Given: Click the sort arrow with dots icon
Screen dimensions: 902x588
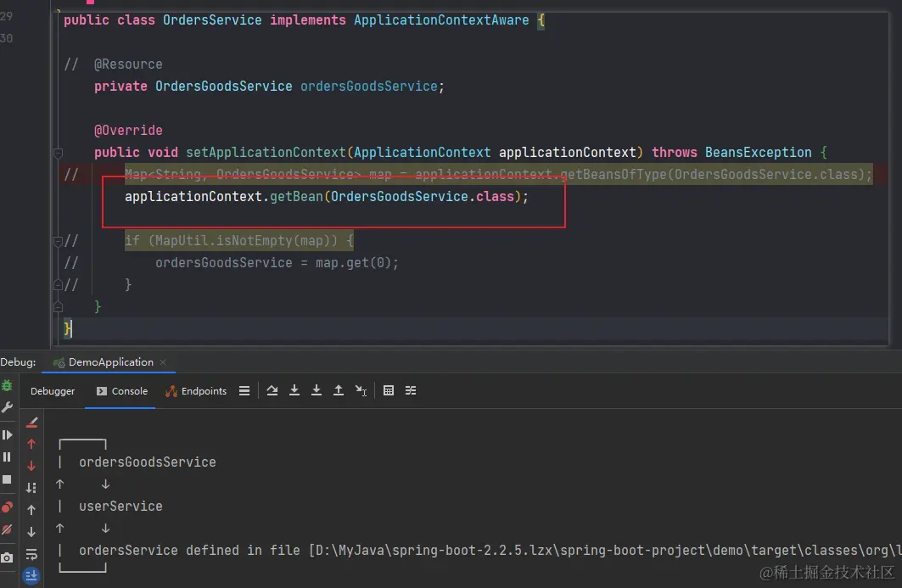Looking at the screenshot, I should click(31, 488).
